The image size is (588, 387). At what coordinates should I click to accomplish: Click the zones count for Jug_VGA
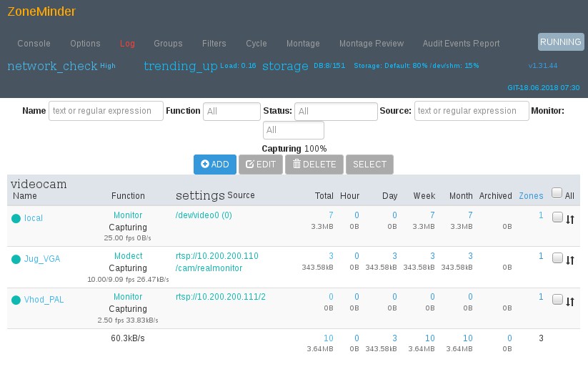tap(541, 256)
